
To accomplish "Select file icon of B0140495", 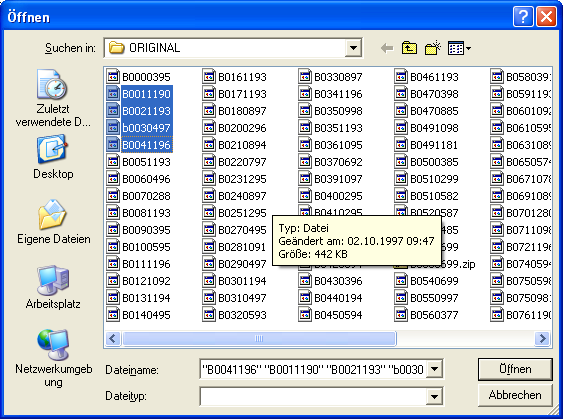I will (113, 315).
